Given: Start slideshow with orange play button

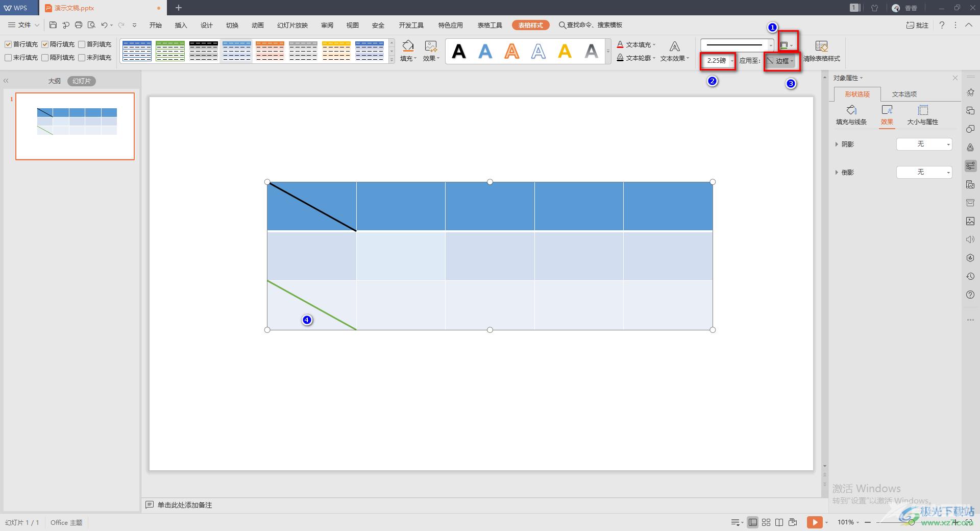Looking at the screenshot, I should (815, 522).
